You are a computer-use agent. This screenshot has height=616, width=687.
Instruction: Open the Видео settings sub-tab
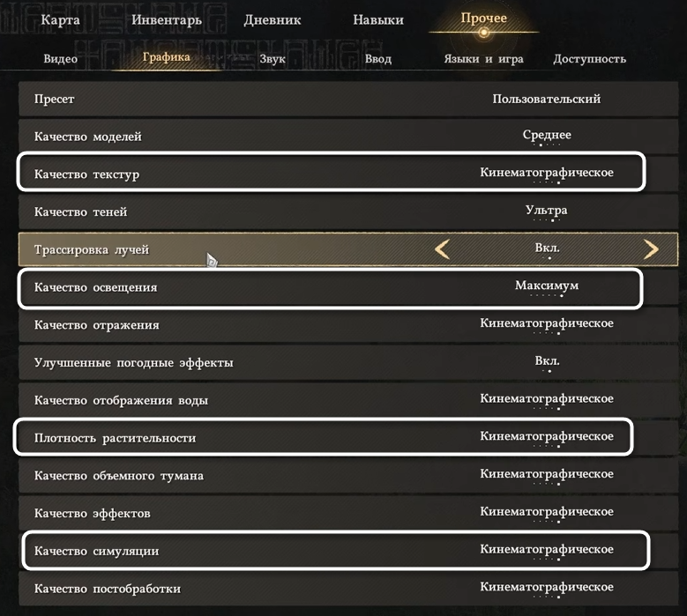click(x=61, y=59)
